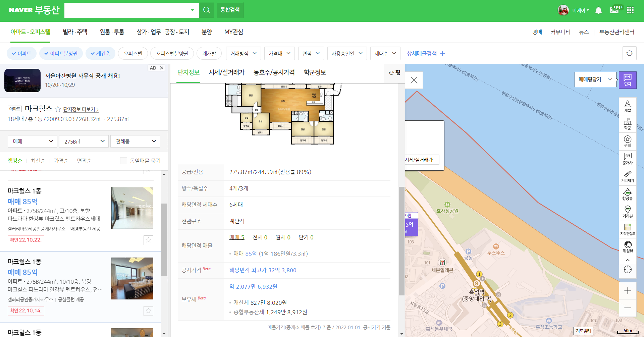The image size is (644, 337).
Task: Enable the 개발 map layer
Action: pos(628,106)
